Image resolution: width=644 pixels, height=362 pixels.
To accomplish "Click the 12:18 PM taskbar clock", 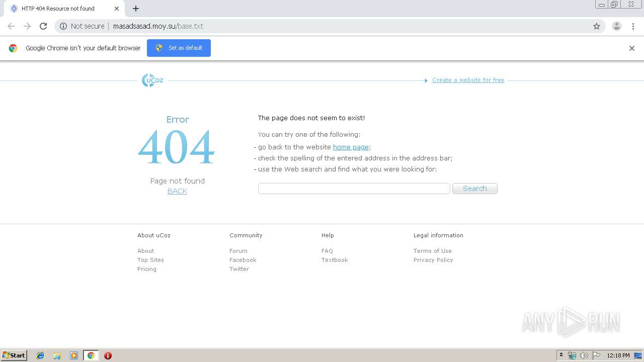I will pyautogui.click(x=618, y=355).
